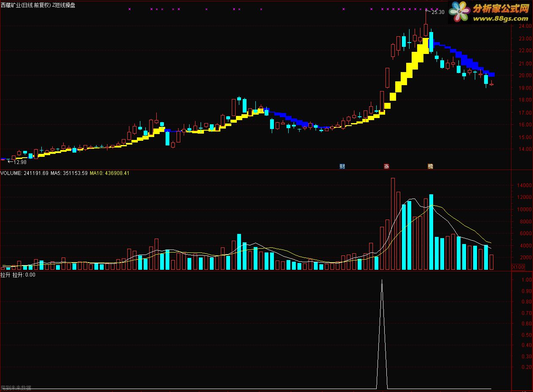Click the red 涨 event marker
Viewport: 533px width, 392px height.
click(386, 166)
